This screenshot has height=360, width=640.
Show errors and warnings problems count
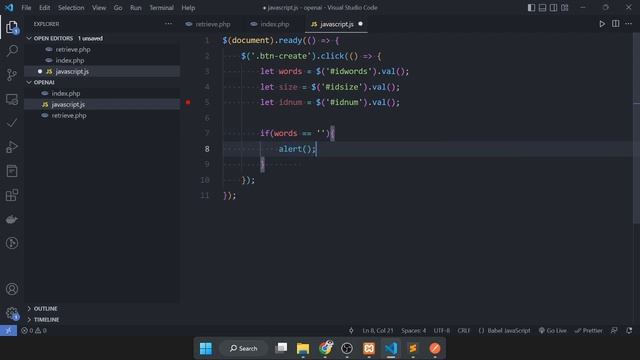34,331
